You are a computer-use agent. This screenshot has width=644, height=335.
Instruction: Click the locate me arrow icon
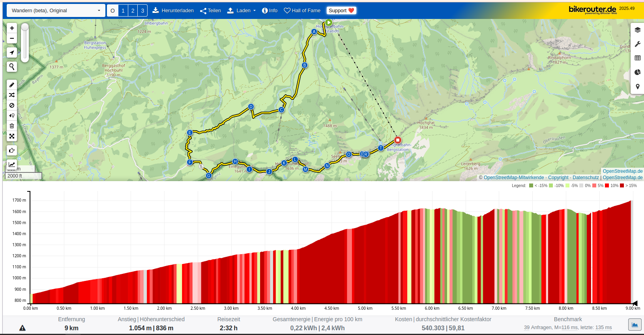[12, 52]
